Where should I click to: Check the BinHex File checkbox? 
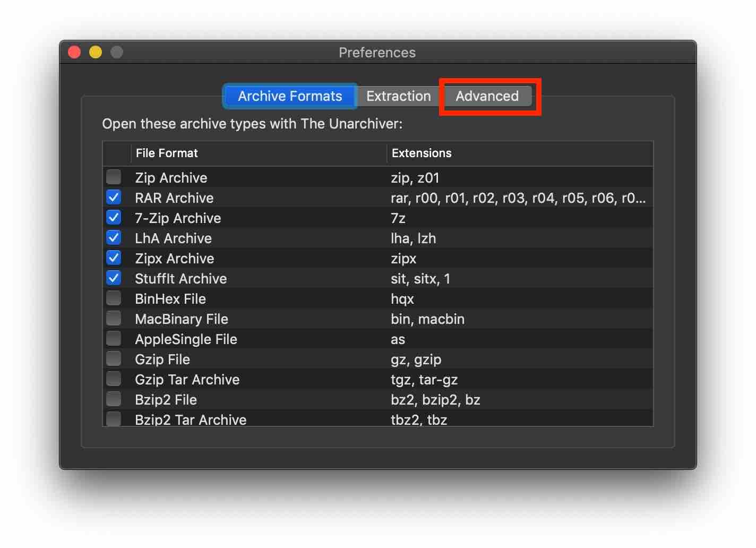(114, 298)
